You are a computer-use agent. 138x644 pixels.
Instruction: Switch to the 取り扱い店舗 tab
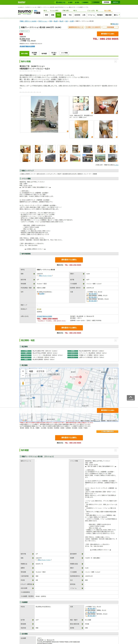coord(54,53)
